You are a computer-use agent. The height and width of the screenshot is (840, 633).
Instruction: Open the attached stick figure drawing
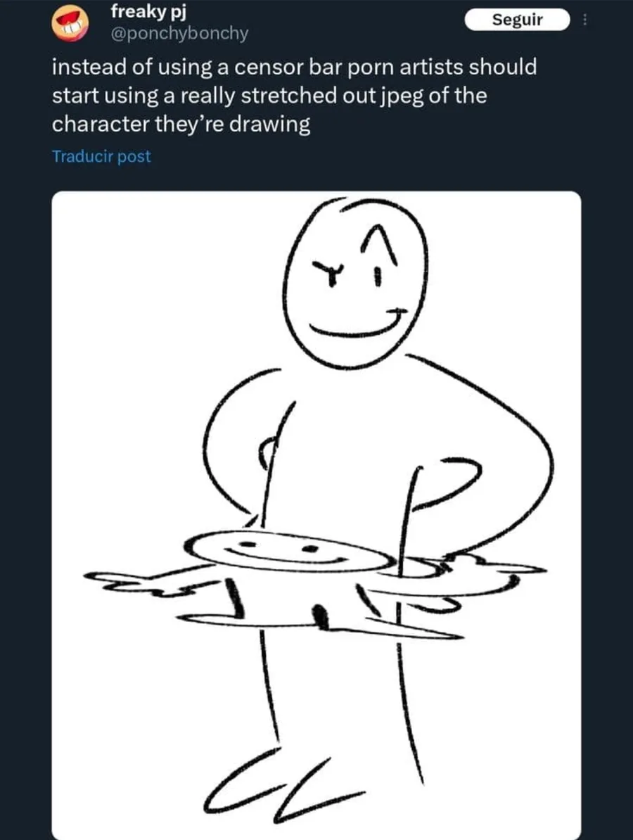click(x=316, y=514)
